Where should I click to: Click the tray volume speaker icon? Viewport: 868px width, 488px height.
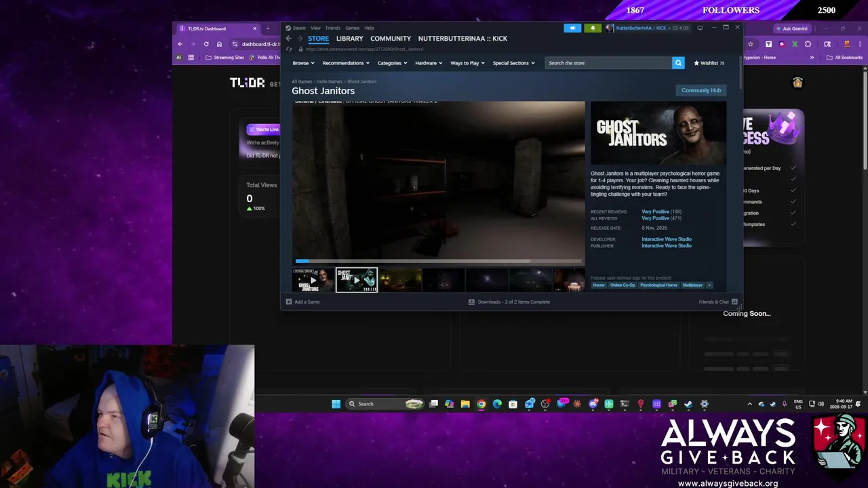(x=821, y=404)
